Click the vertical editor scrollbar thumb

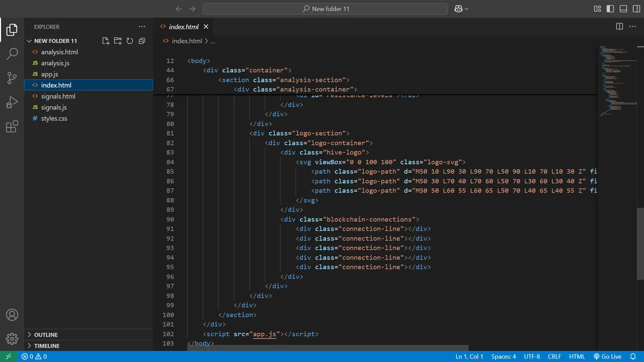tap(640, 244)
